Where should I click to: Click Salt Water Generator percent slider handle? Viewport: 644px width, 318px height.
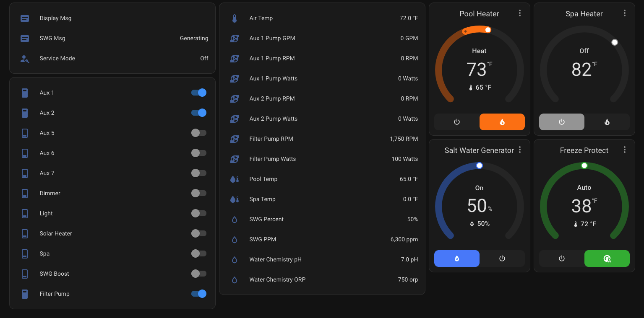480,165
